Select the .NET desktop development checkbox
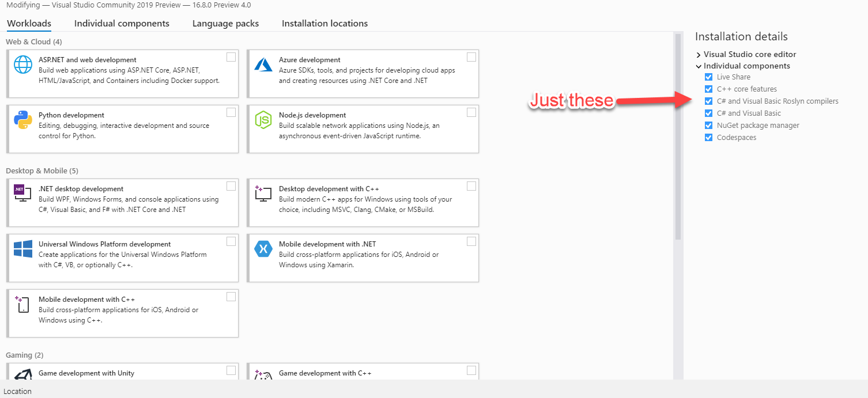This screenshot has height=398, width=868. coord(231,186)
